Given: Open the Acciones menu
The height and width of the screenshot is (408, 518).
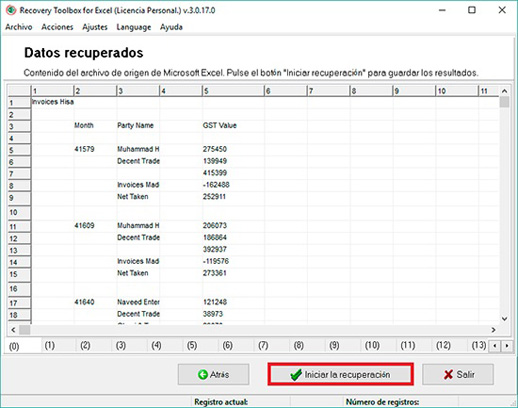Looking at the screenshot, I should pyautogui.click(x=57, y=27).
